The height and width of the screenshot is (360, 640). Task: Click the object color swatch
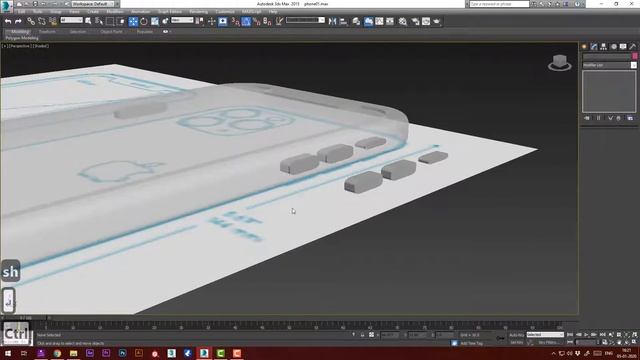(x=635, y=56)
